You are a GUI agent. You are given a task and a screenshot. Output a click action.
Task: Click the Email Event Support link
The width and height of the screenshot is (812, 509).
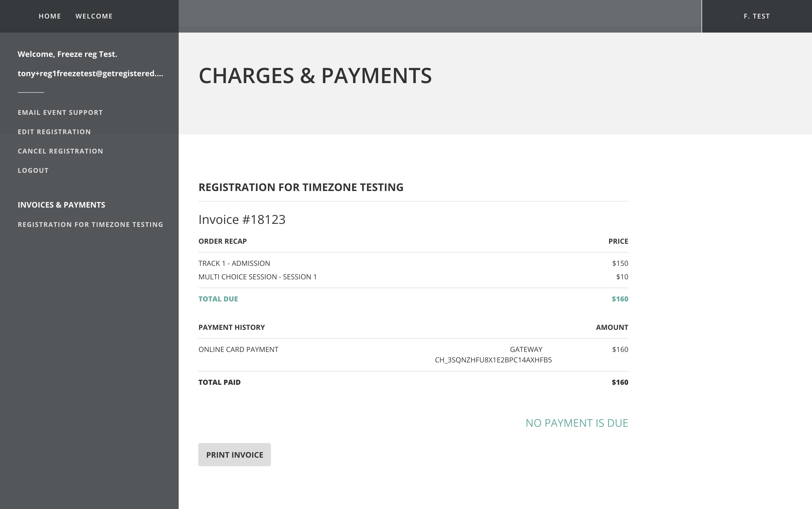(x=60, y=112)
